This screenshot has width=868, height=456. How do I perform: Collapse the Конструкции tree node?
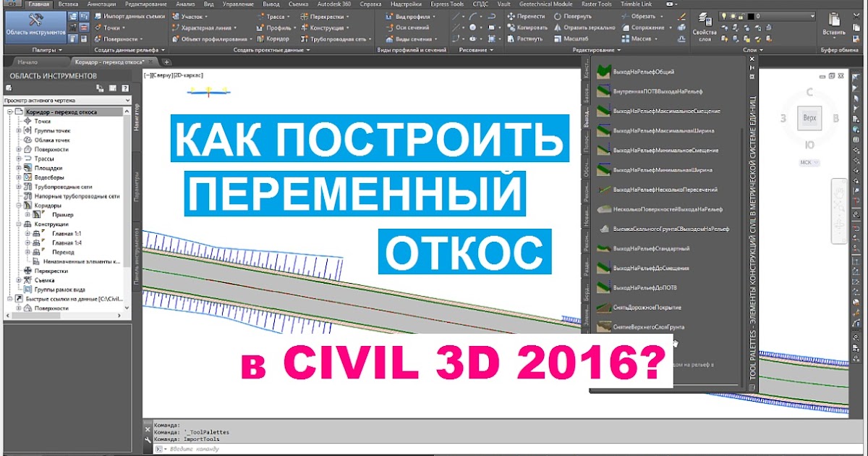(20, 224)
